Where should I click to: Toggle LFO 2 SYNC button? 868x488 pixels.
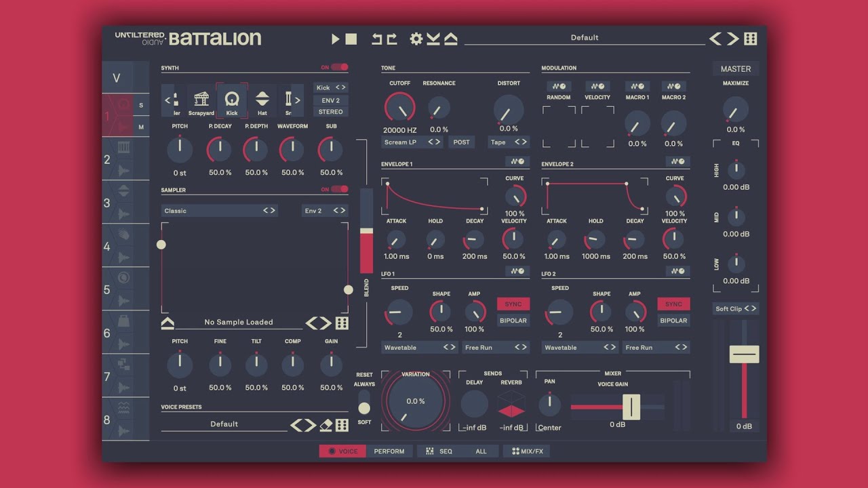673,304
